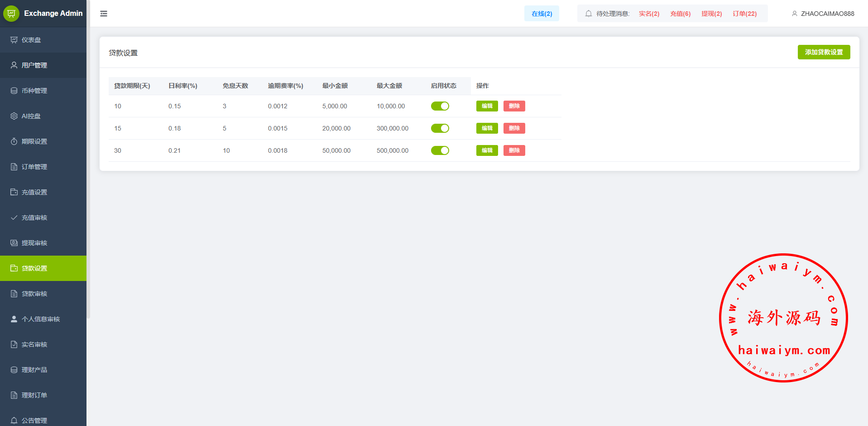Select the AI控盘 gear icon in sidebar

[x=14, y=116]
